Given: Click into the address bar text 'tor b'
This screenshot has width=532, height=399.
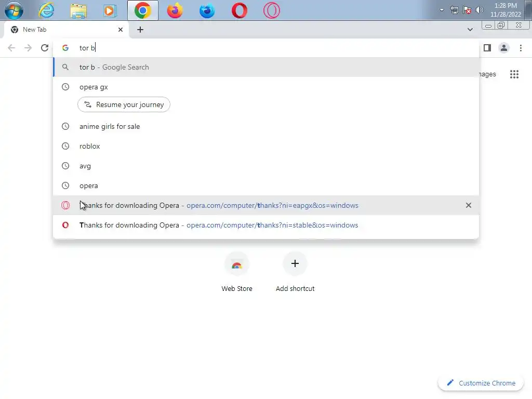Looking at the screenshot, I should [87, 48].
